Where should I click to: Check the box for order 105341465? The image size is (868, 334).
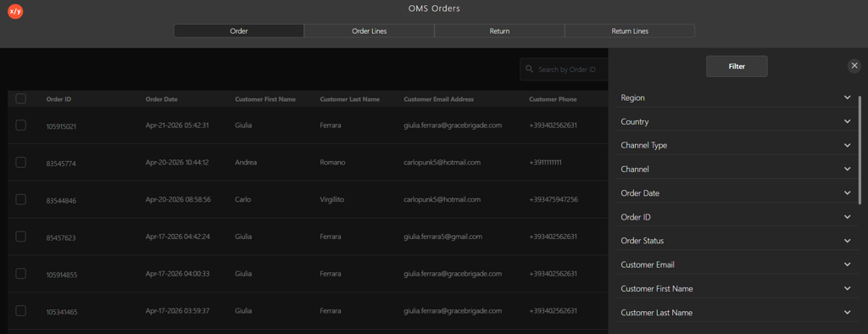[21, 311]
